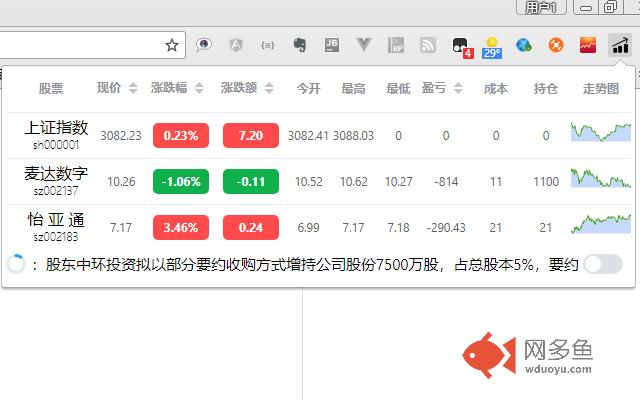The image size is (640, 400).
Task: Toggle the switch beside the news ticker
Action: (x=602, y=264)
